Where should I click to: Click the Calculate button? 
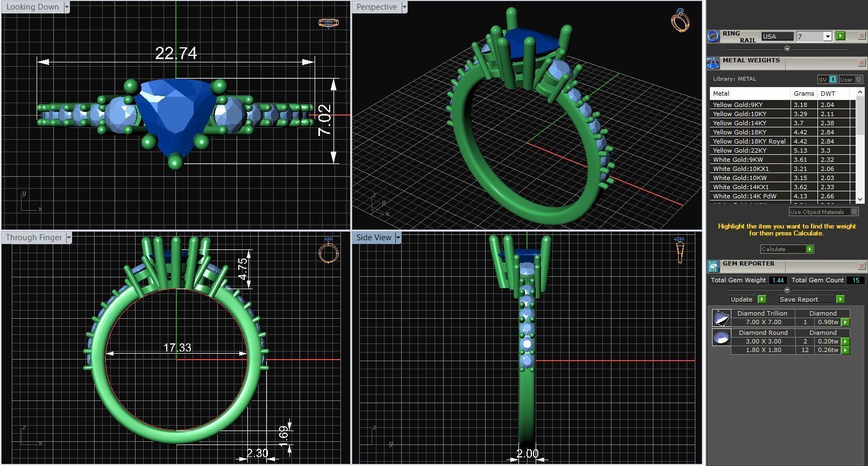coord(787,249)
